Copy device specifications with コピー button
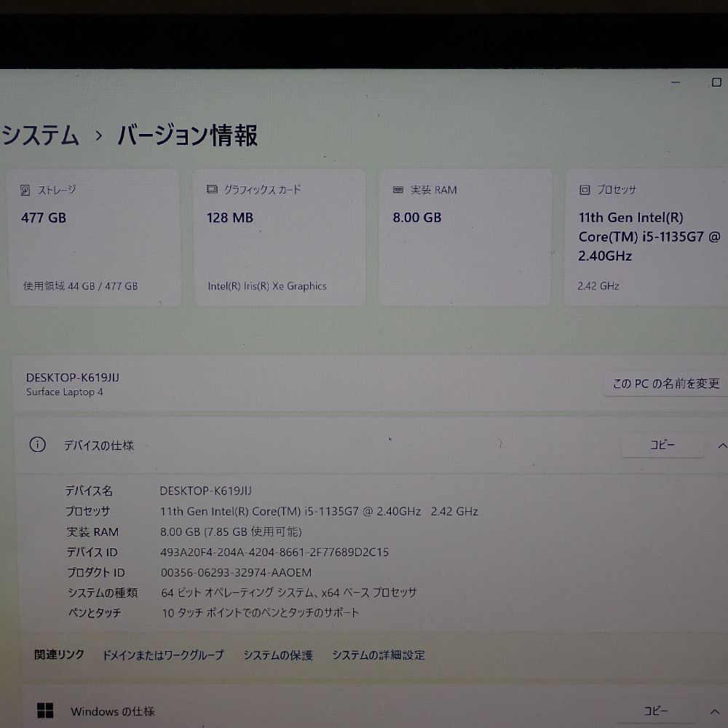 pos(662,445)
